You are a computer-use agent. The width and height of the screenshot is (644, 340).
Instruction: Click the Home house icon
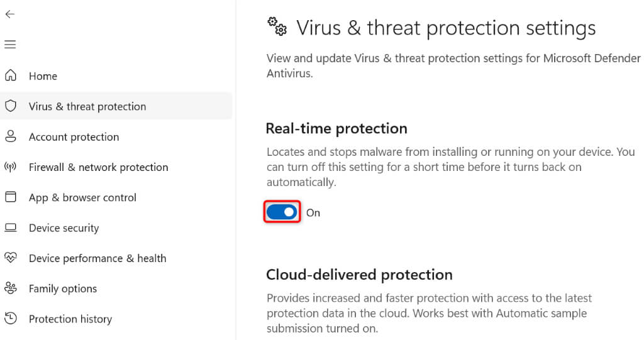point(10,76)
